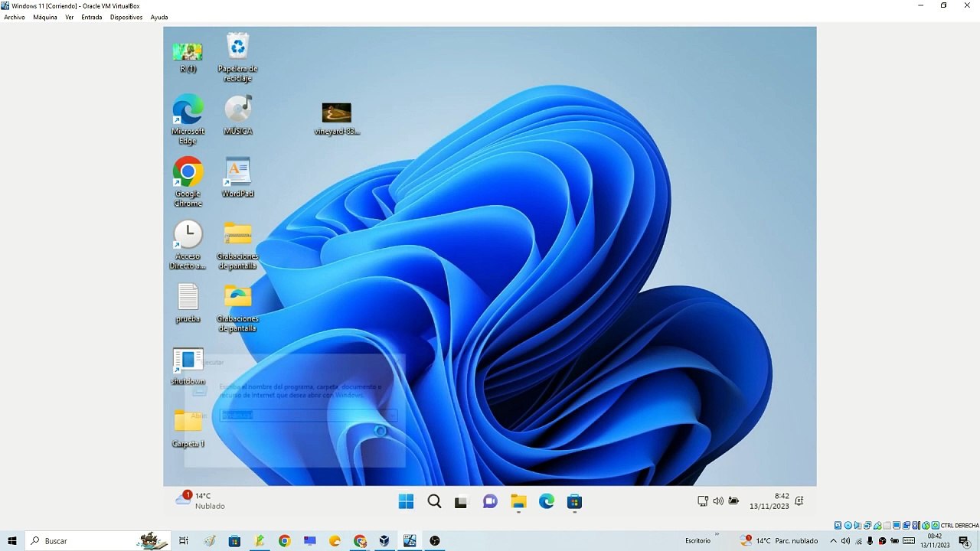Click the guest network status tray icon
980x551 pixels.
703,501
